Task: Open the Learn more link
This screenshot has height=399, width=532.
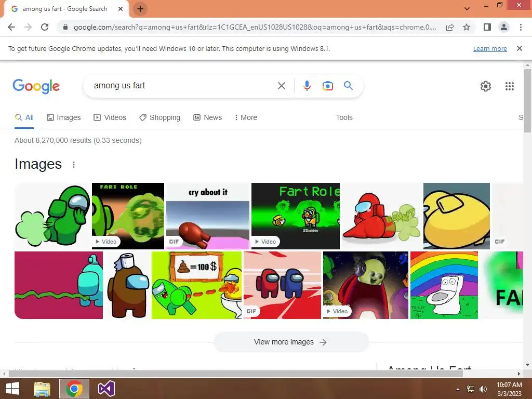Action: [490, 48]
